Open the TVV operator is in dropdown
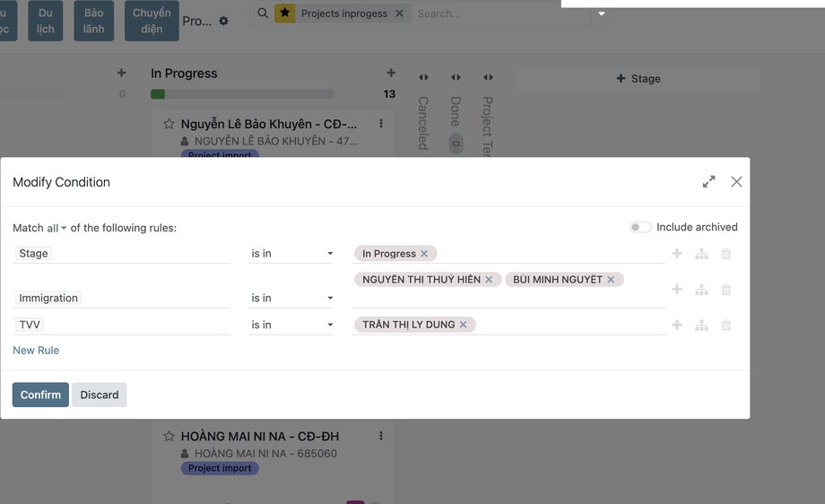 291,326
